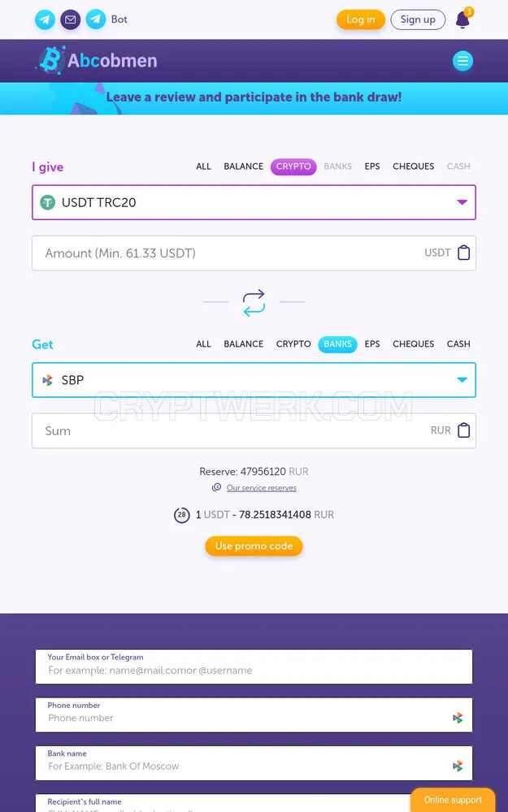Select BANKS tab under Get

tap(337, 343)
